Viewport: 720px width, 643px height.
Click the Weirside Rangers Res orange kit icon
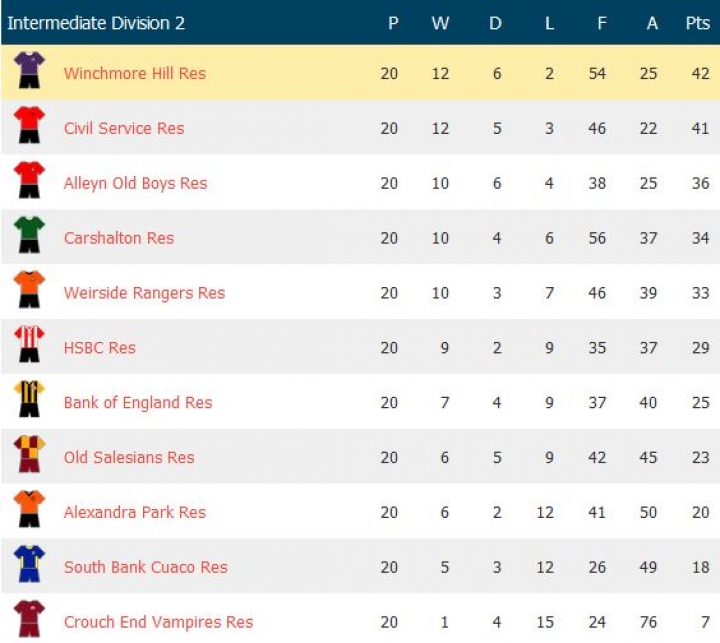tap(29, 291)
